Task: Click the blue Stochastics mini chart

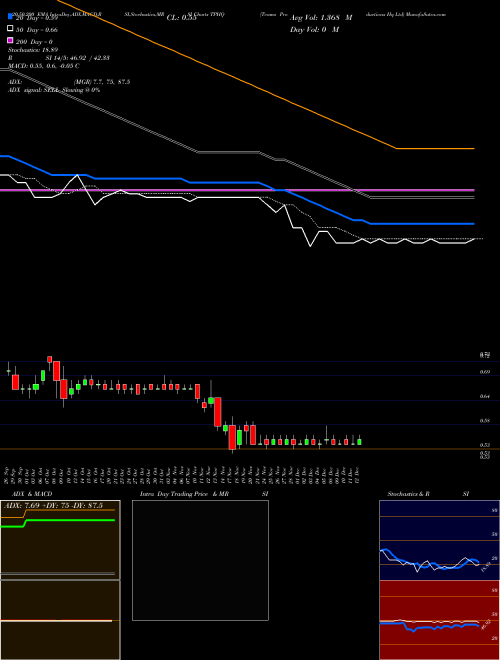Action: [x=439, y=540]
